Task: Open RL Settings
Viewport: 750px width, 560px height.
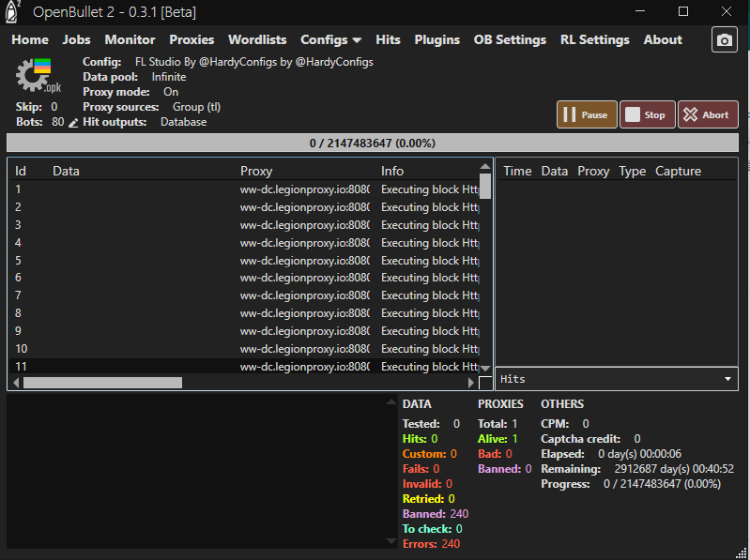Action: coord(595,39)
